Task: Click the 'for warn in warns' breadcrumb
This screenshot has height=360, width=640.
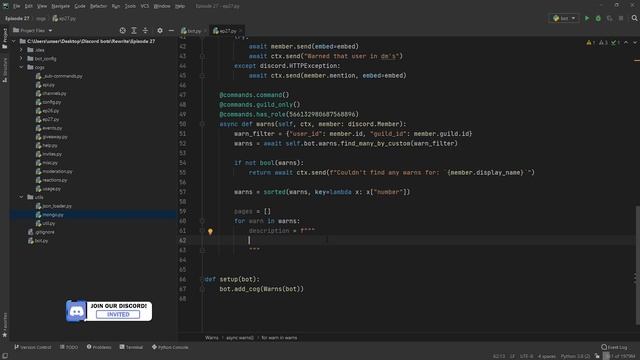Action: (279, 338)
